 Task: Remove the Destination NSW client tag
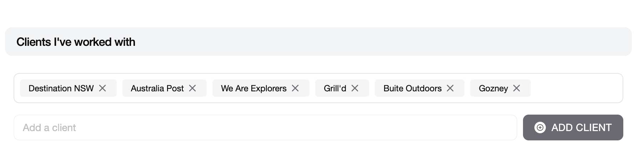pyautogui.click(x=102, y=88)
